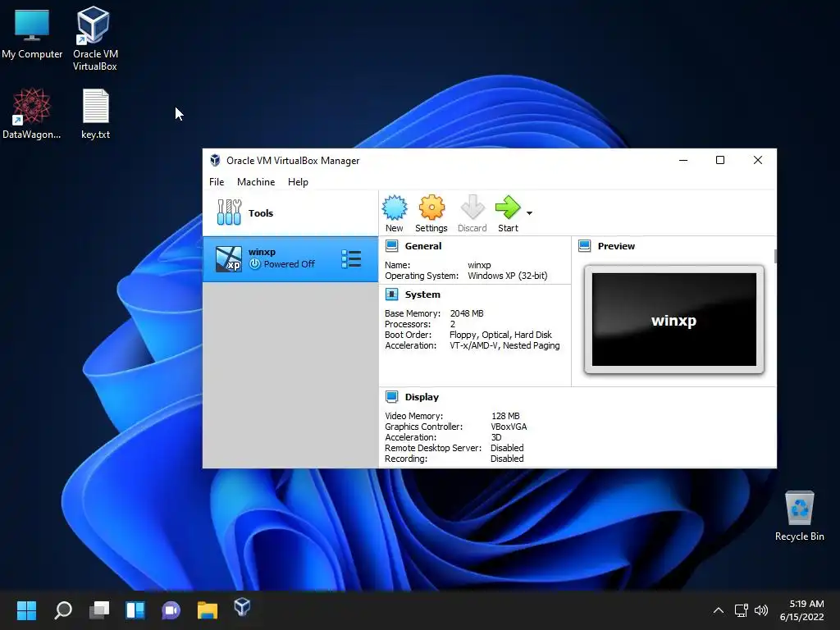Image resolution: width=840 pixels, height=630 pixels.
Task: Minimize the VirtualBox Manager window
Action: click(683, 160)
